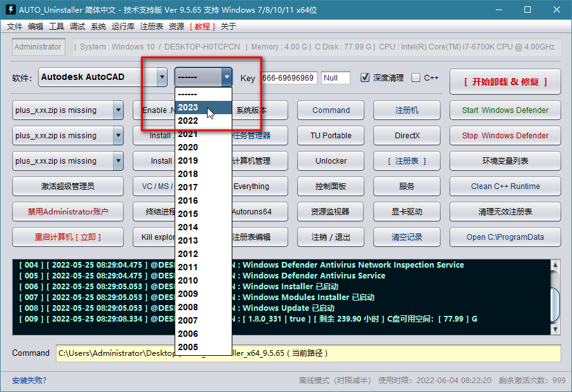
Task: Click Stop Windows Defender button
Action: (x=505, y=136)
